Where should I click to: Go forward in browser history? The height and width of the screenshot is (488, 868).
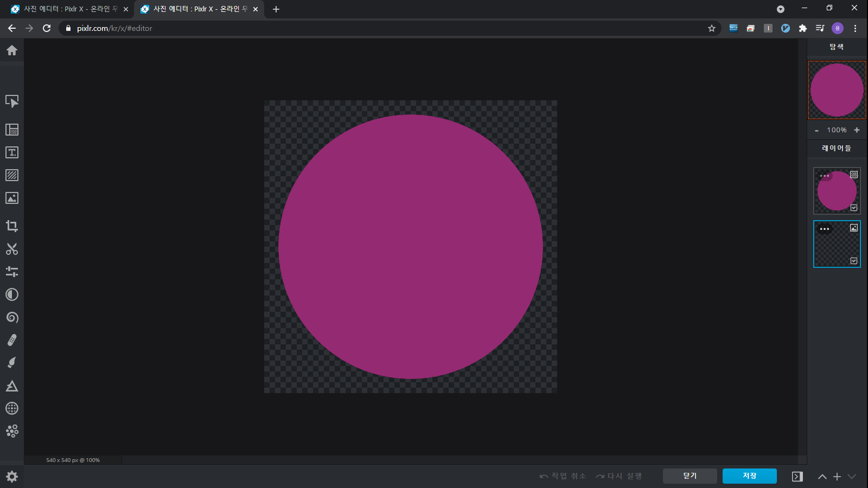pos(29,28)
